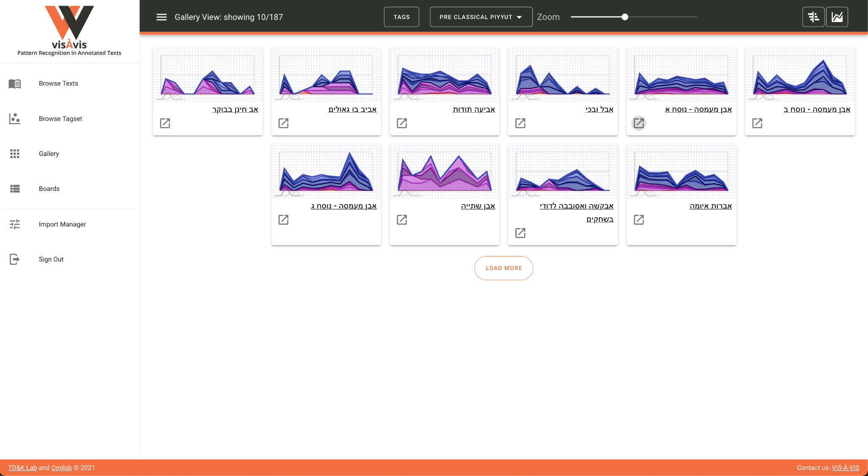Open the אבקשה ואסובבה לדודי בשחקים link

point(576,212)
